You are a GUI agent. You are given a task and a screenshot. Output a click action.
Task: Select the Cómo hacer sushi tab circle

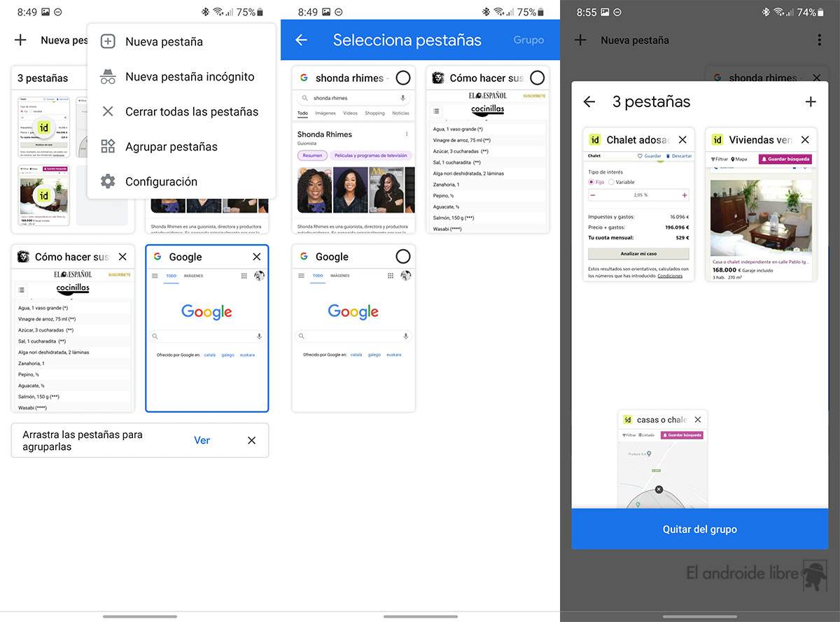point(537,78)
